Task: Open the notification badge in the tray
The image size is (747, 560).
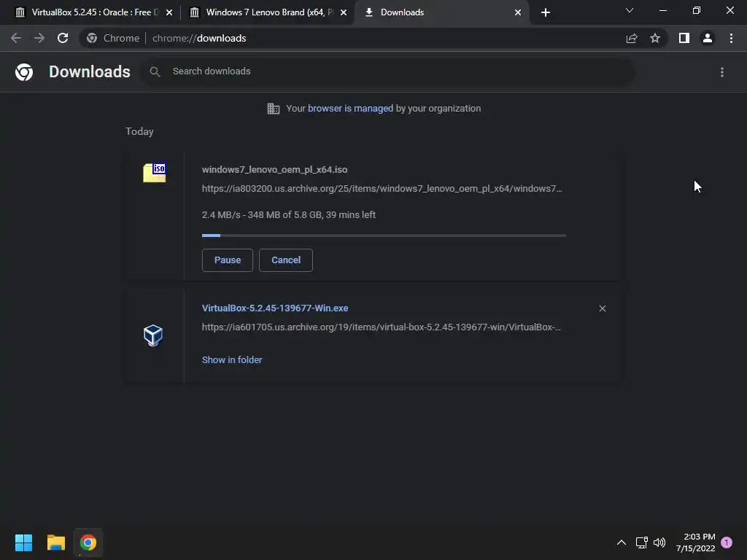Action: [727, 542]
